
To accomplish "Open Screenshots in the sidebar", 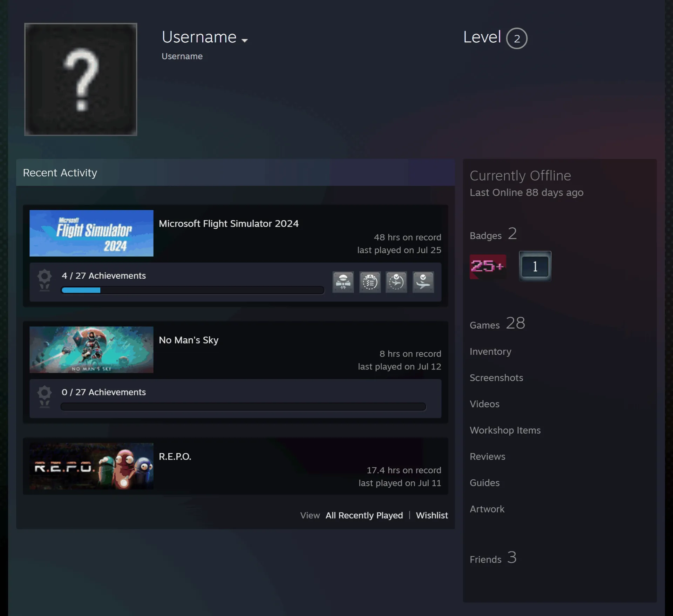I will tap(496, 378).
